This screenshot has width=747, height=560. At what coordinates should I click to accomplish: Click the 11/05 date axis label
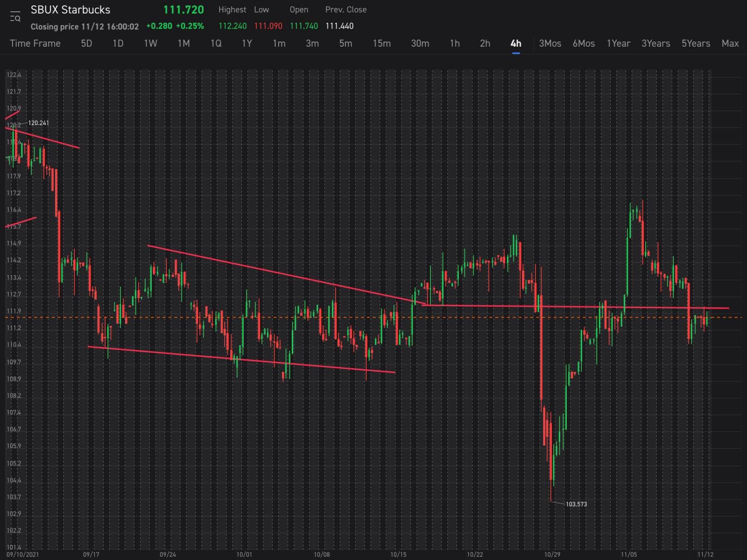point(629,554)
